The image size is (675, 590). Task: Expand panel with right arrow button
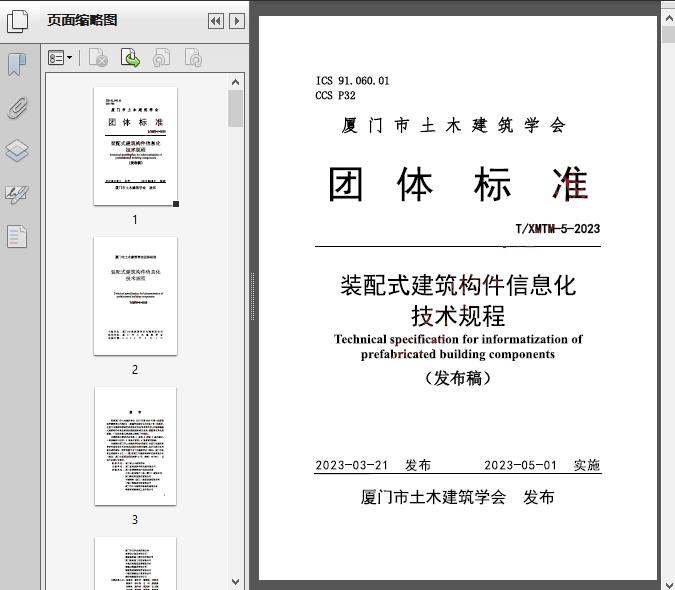[237, 21]
